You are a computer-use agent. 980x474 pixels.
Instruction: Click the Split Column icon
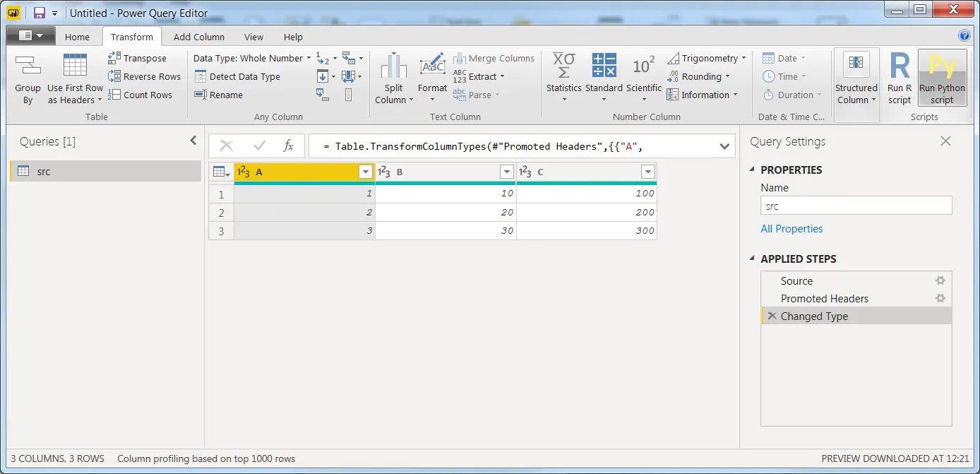pyautogui.click(x=394, y=66)
